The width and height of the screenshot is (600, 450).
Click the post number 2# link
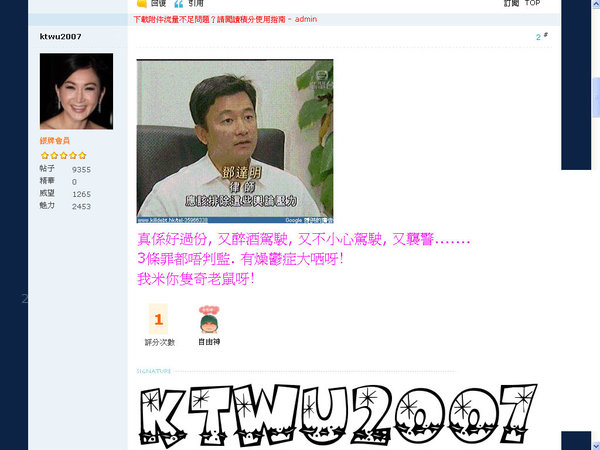click(541, 36)
